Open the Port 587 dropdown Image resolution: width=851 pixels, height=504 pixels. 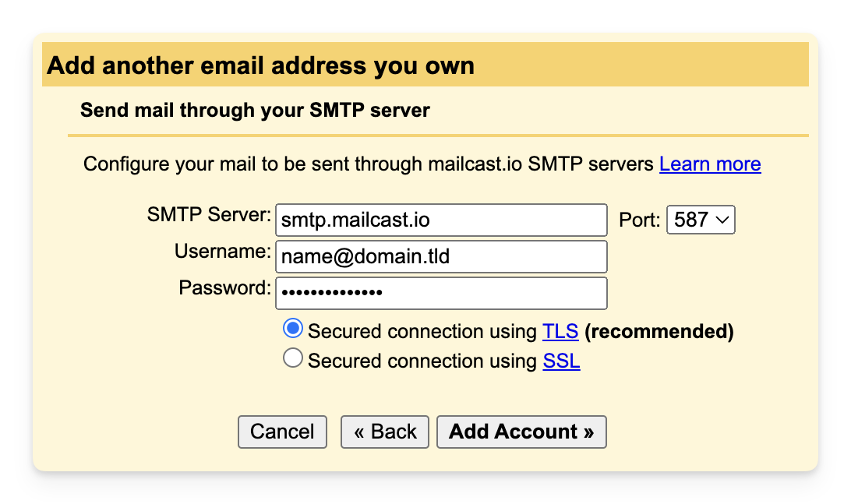coord(701,220)
